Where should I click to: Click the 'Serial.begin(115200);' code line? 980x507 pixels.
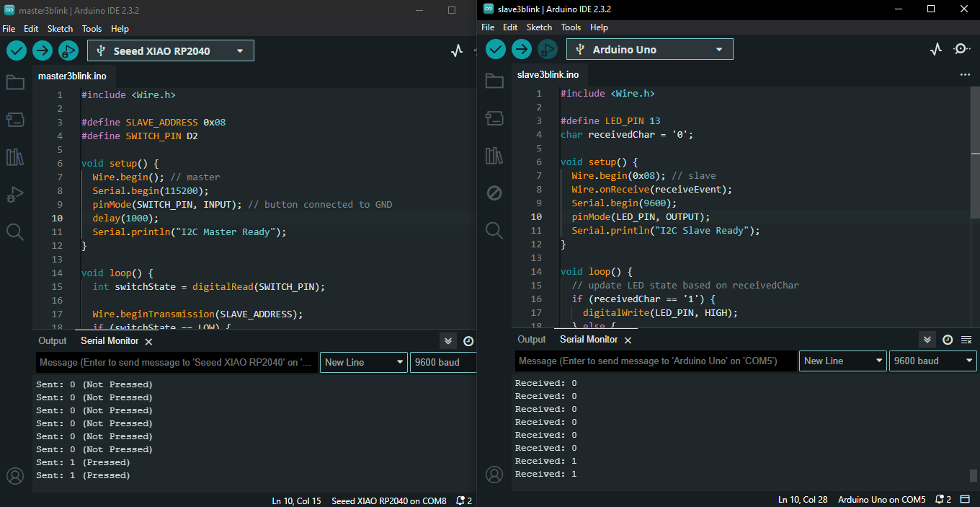150,191
